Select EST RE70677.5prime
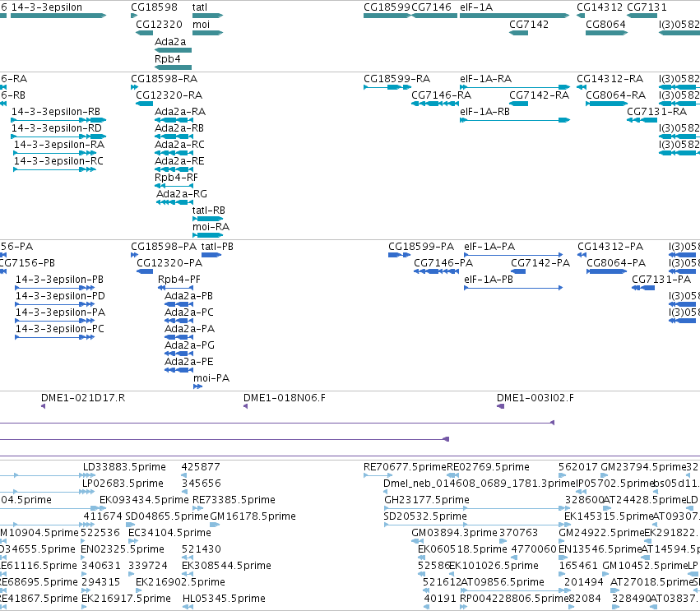This screenshot has width=700, height=611. tap(405, 467)
